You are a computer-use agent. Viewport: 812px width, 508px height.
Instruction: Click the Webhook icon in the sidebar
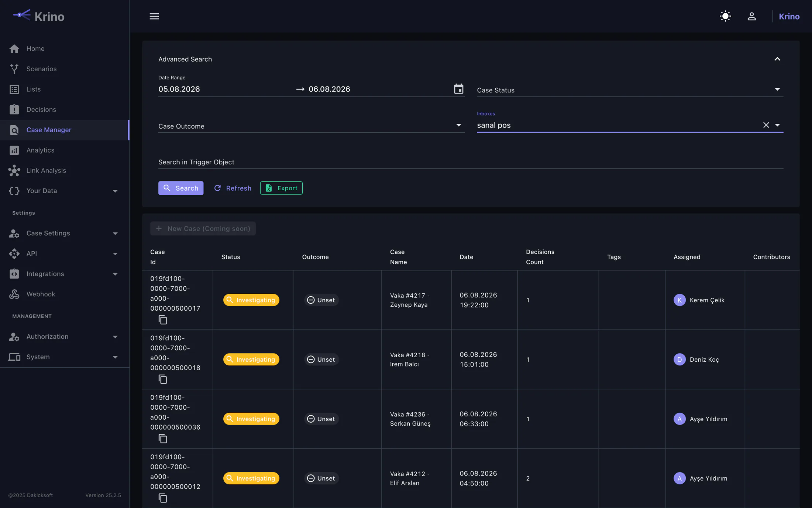(14, 294)
